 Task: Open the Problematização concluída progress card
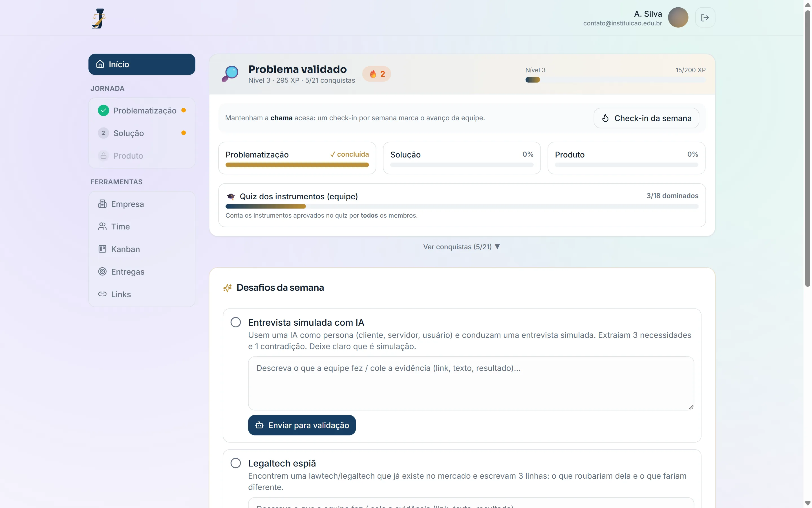point(297,158)
